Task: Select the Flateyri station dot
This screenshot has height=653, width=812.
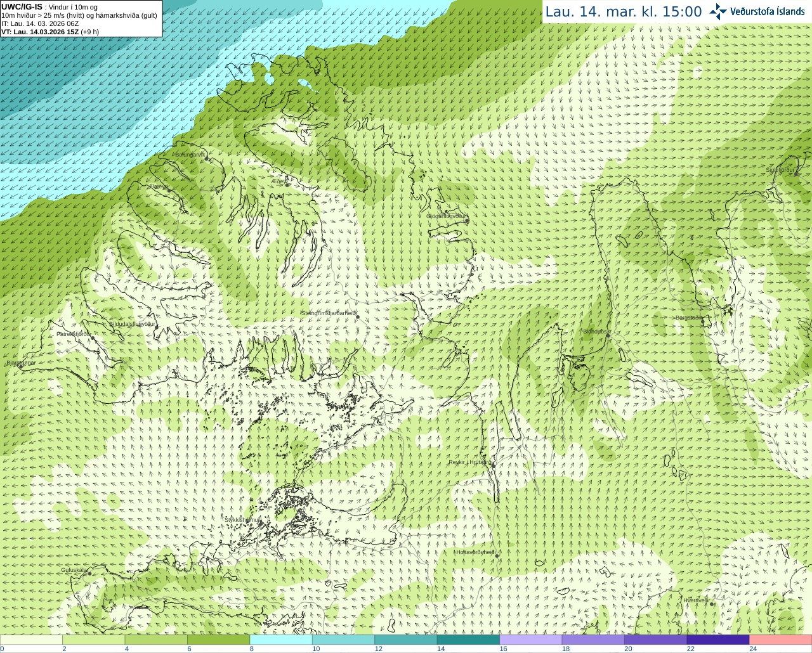Action: click(x=169, y=190)
